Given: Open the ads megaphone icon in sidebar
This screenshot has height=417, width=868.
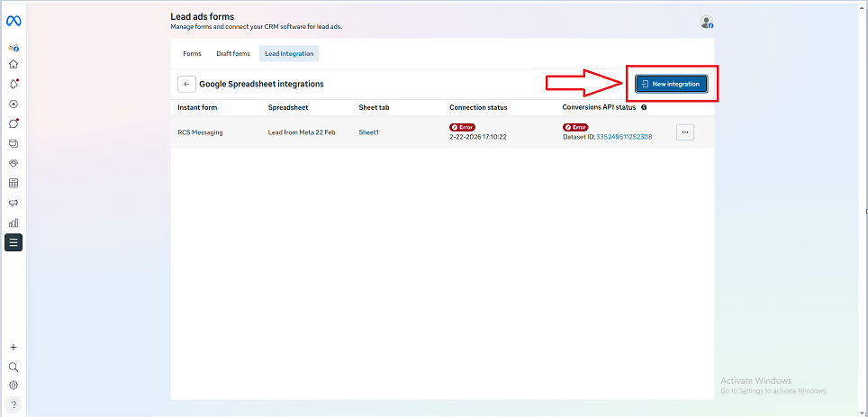Looking at the screenshot, I should 14,203.
